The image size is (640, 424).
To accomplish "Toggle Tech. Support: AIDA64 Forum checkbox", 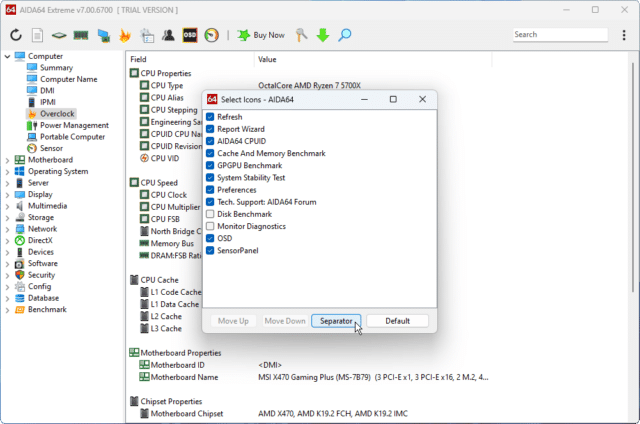I will [210, 202].
